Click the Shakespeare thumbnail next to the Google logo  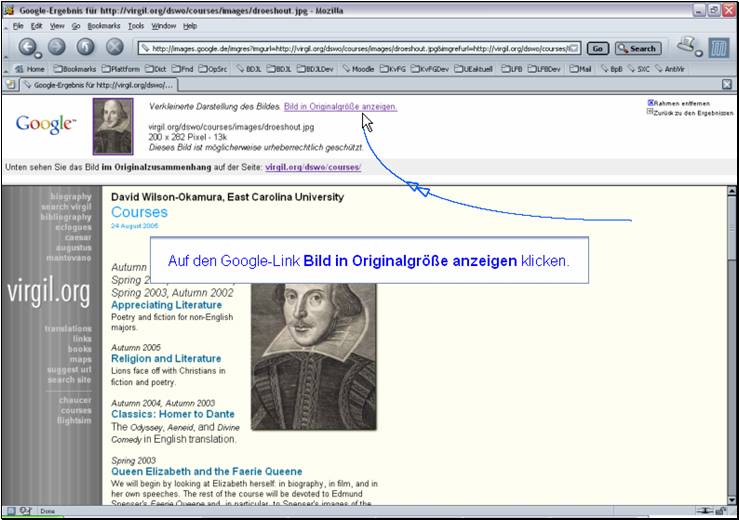(x=112, y=126)
